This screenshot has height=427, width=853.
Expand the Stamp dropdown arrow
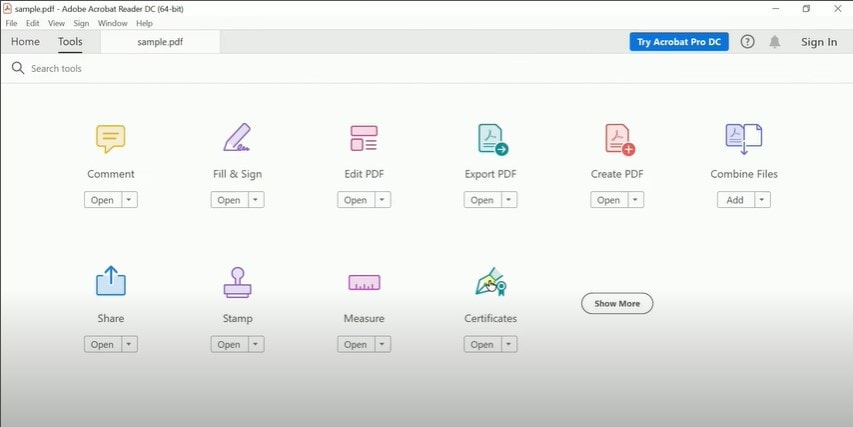[x=256, y=344]
